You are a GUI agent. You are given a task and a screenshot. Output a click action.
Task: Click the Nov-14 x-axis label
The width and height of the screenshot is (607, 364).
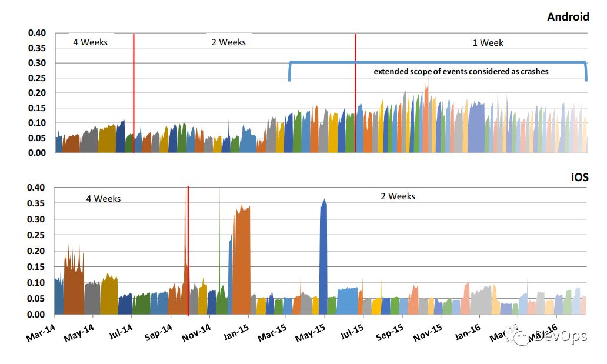pyautogui.click(x=196, y=333)
